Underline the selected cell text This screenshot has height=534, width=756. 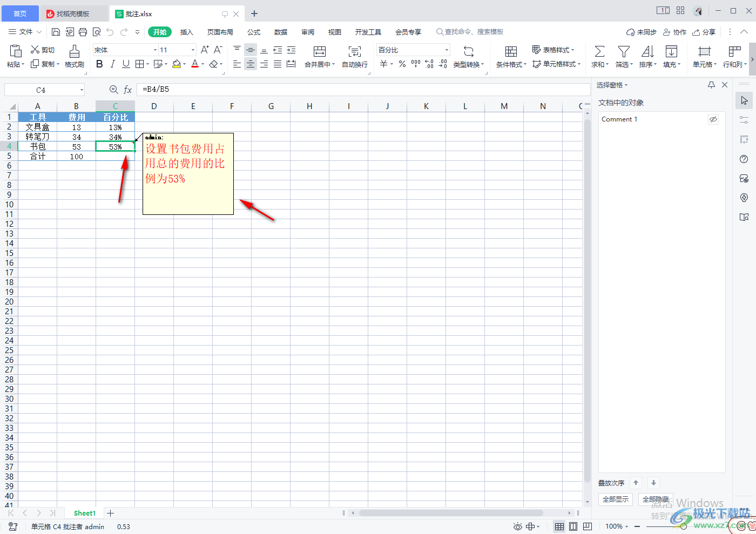126,64
